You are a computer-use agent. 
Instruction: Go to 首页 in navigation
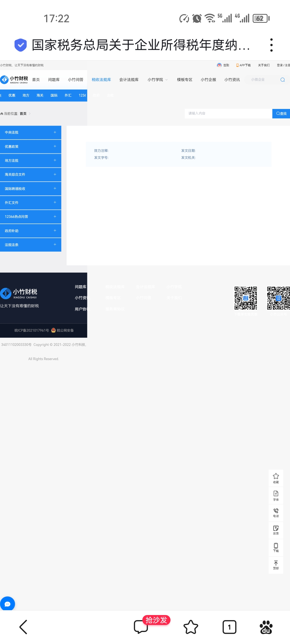pos(36,80)
